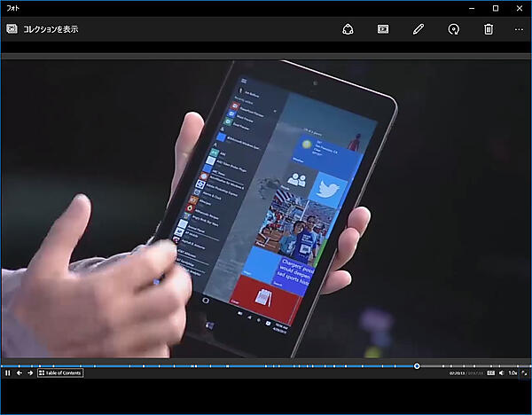532x415 pixels.
Task: Toggle closed captions with the CC button
Action: (x=490, y=373)
